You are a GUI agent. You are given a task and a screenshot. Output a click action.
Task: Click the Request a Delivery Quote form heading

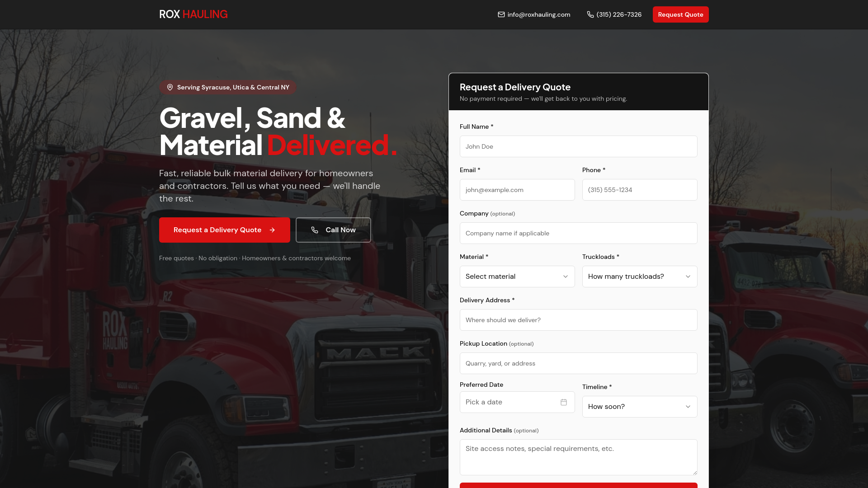click(x=515, y=87)
